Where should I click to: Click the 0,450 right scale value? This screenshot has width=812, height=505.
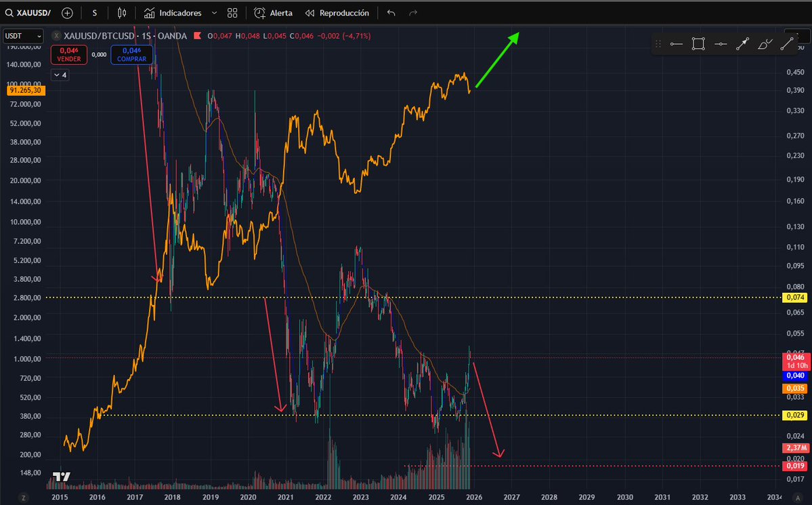(x=796, y=72)
